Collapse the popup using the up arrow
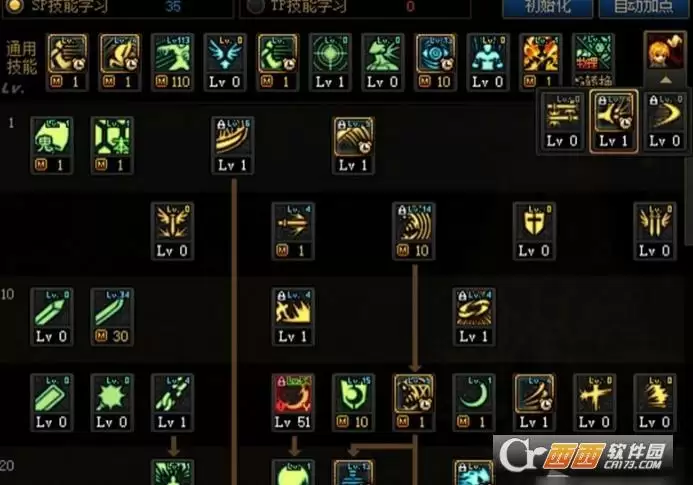 pos(666,80)
